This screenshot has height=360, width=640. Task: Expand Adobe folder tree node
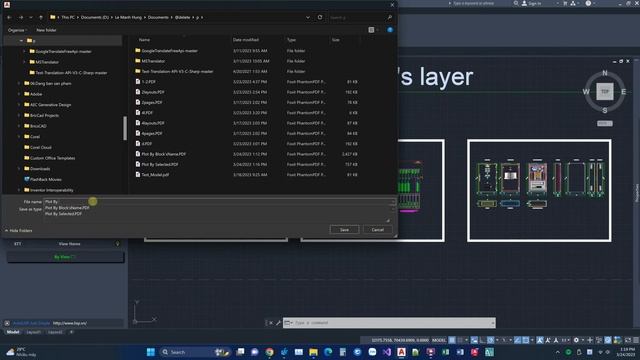19,94
